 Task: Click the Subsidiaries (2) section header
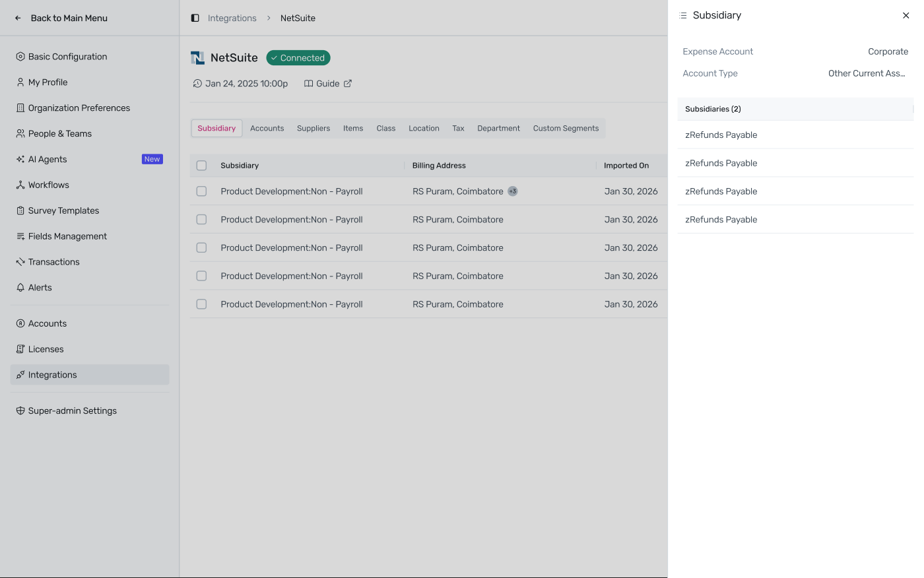pos(713,109)
